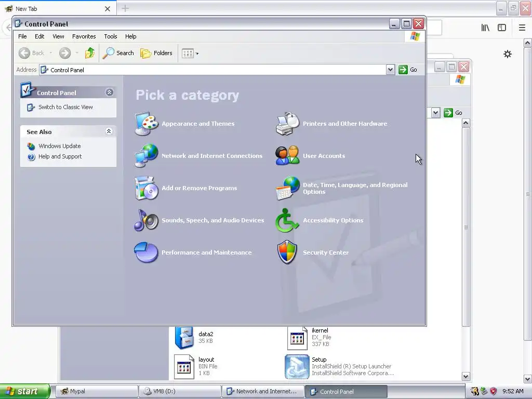This screenshot has width=532, height=399.
Task: Toggle the Folders pane toolbar button
Action: click(x=156, y=53)
